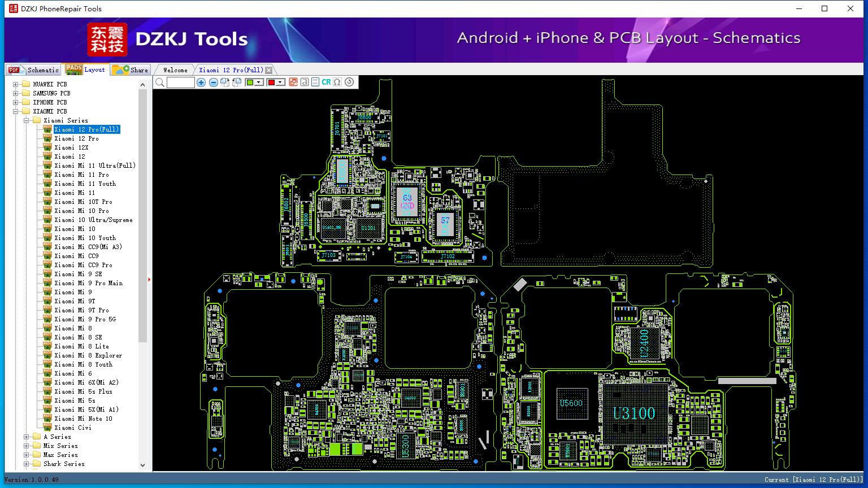Select Xiaomi 12 Pro in the tree
This screenshot has width=868, height=488.
[x=76, y=138]
